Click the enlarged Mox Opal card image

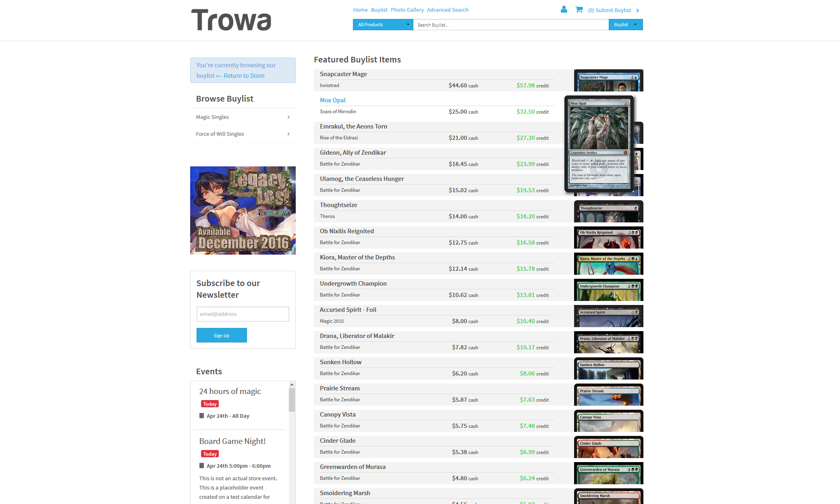[599, 144]
